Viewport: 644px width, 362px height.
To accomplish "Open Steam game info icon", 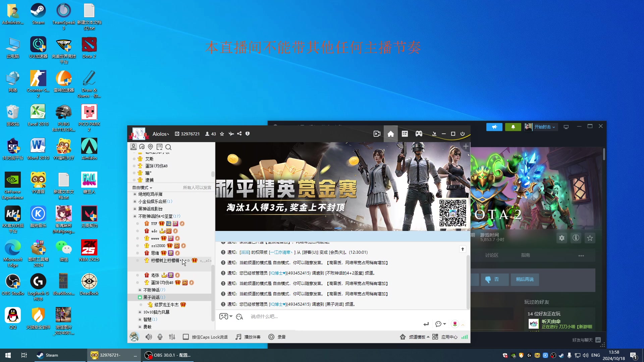I will [x=576, y=238].
